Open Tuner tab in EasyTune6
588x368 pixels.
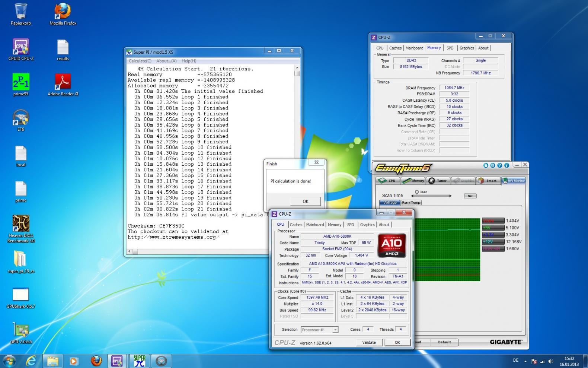438,181
